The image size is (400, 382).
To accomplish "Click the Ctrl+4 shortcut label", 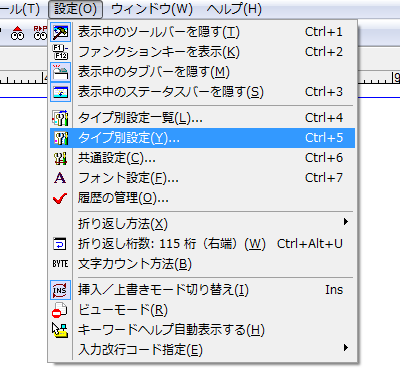I will coord(324,118).
